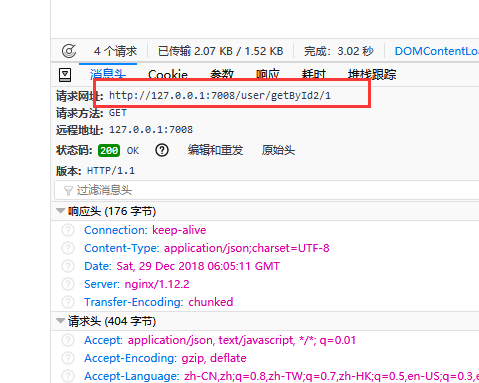Switch to the 参数 tab
The width and height of the screenshot is (479, 383).
pyautogui.click(x=222, y=74)
